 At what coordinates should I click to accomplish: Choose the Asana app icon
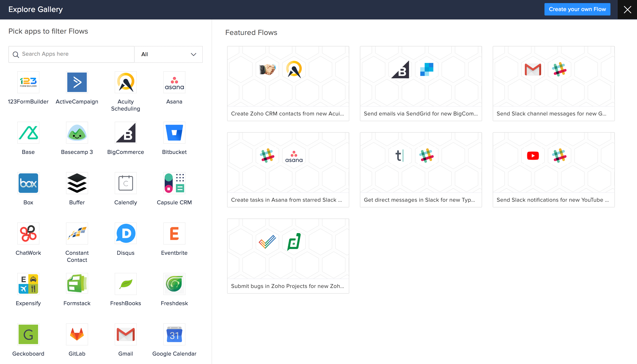pyautogui.click(x=174, y=82)
